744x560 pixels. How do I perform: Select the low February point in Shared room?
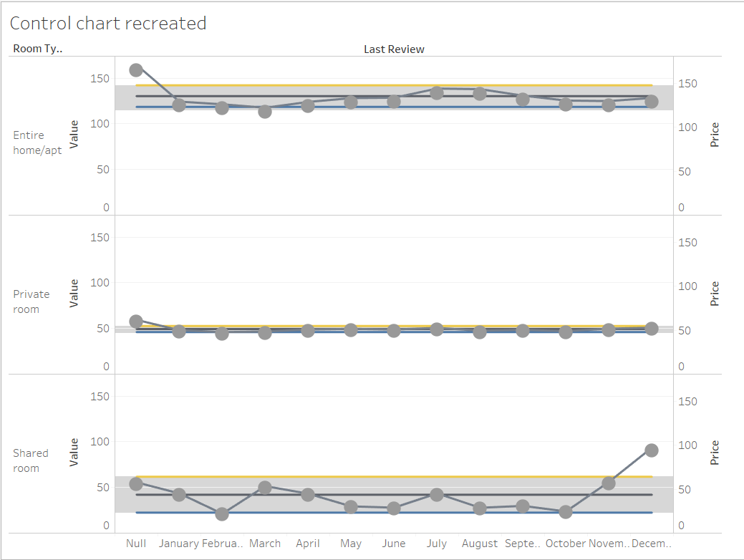coord(222,513)
